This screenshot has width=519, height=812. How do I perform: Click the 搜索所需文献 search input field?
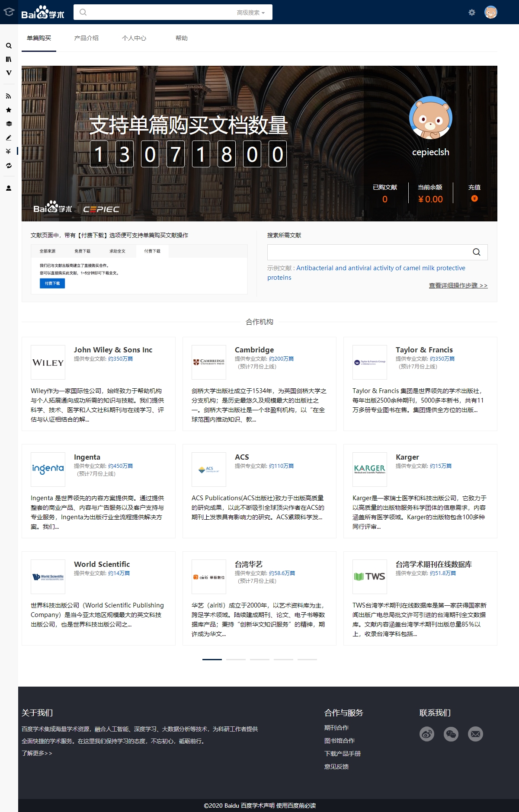[368, 252]
